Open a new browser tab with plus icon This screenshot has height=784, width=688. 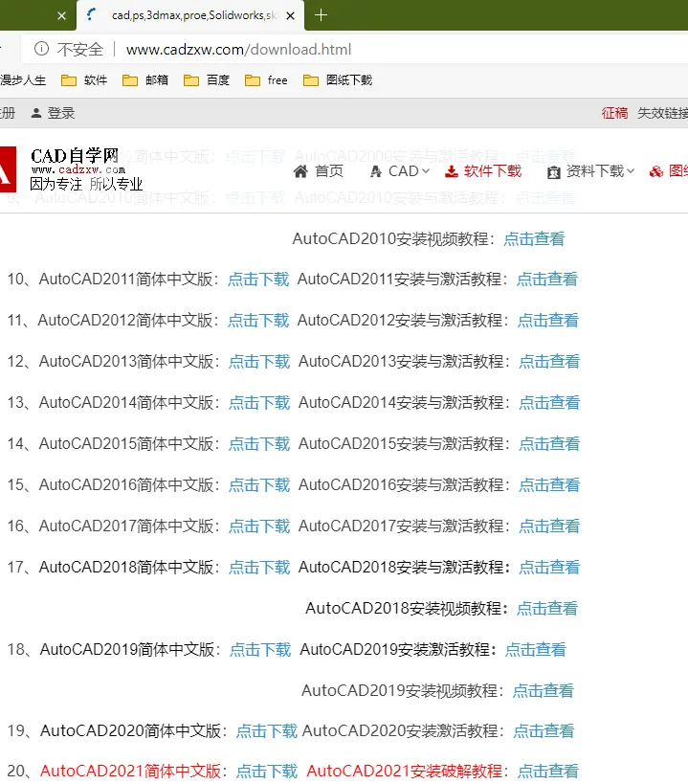[x=321, y=15]
